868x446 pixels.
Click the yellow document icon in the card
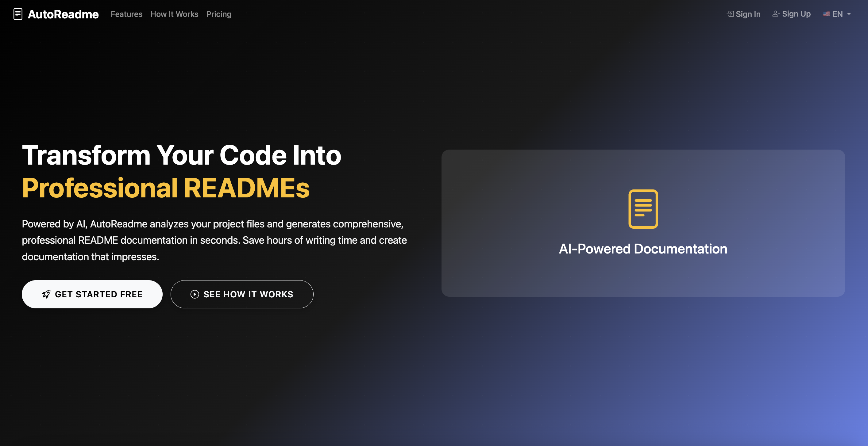(643, 209)
